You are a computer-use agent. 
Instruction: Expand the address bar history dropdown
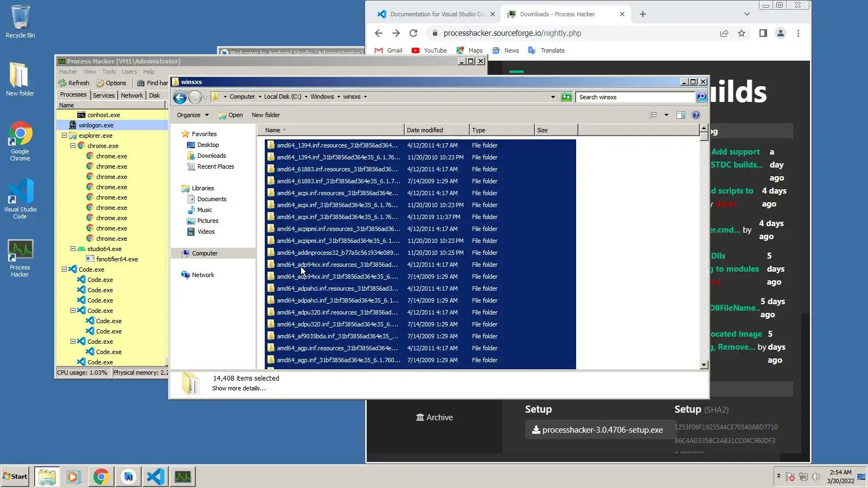(553, 97)
